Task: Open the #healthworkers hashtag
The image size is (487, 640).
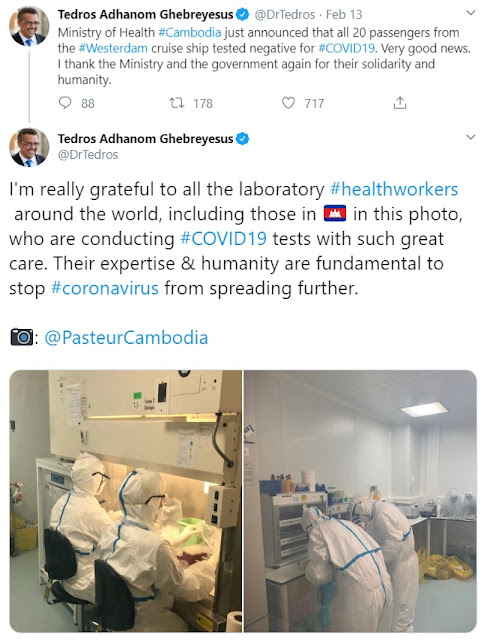Action: pos(394,189)
